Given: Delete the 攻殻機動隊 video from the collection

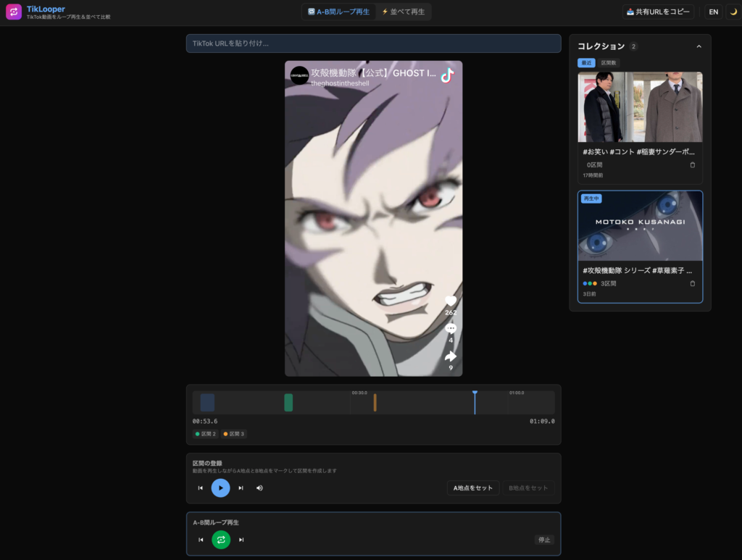Looking at the screenshot, I should [x=692, y=283].
